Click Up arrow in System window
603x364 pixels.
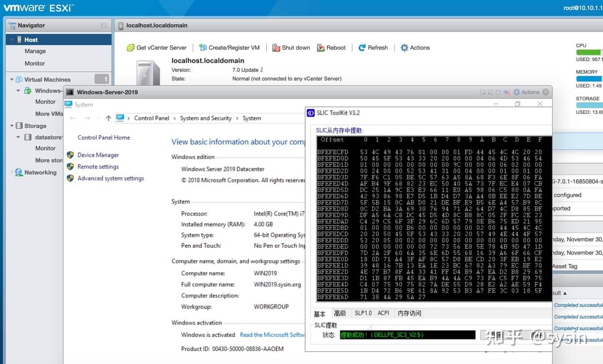coord(109,118)
